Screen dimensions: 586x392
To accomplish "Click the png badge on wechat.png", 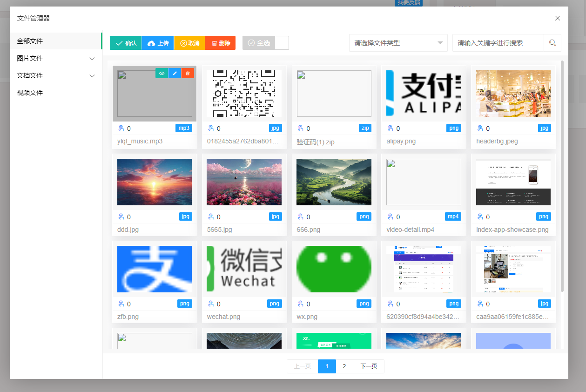I will tap(275, 304).
